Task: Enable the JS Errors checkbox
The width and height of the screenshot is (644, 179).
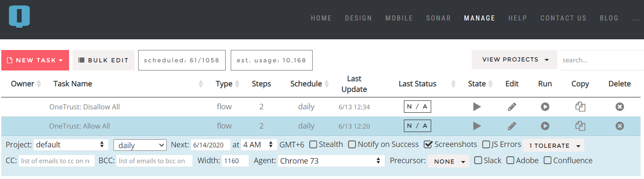Action: [486, 144]
